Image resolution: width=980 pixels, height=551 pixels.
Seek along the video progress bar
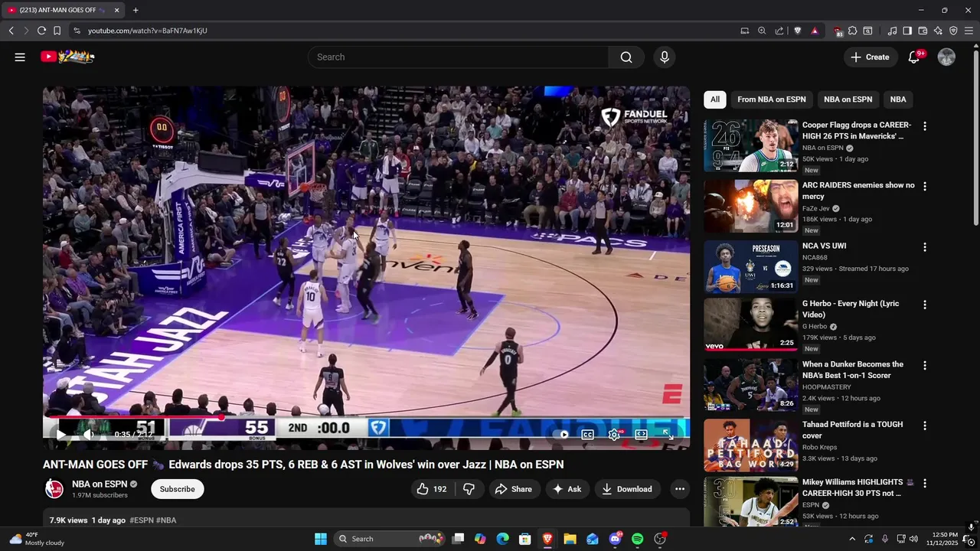pyautogui.click(x=366, y=417)
